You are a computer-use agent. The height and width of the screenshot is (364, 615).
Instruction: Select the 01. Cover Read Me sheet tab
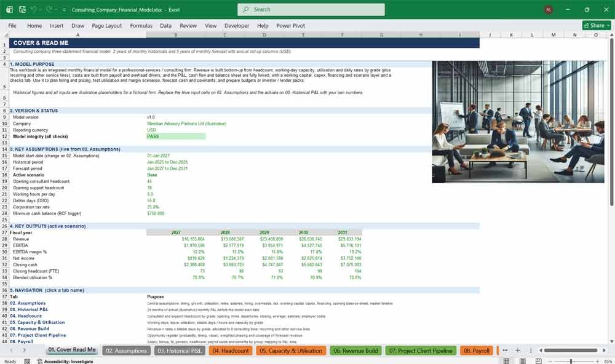pos(72,350)
